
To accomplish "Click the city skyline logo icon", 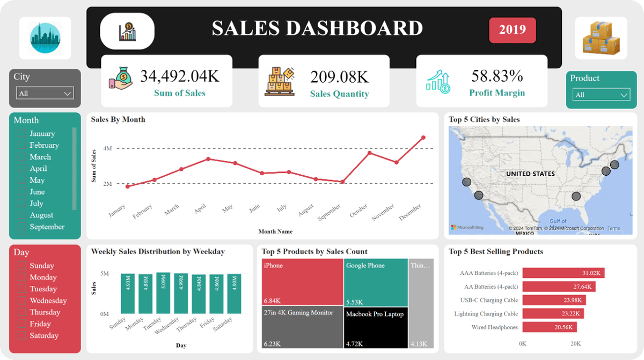I will point(45,38).
